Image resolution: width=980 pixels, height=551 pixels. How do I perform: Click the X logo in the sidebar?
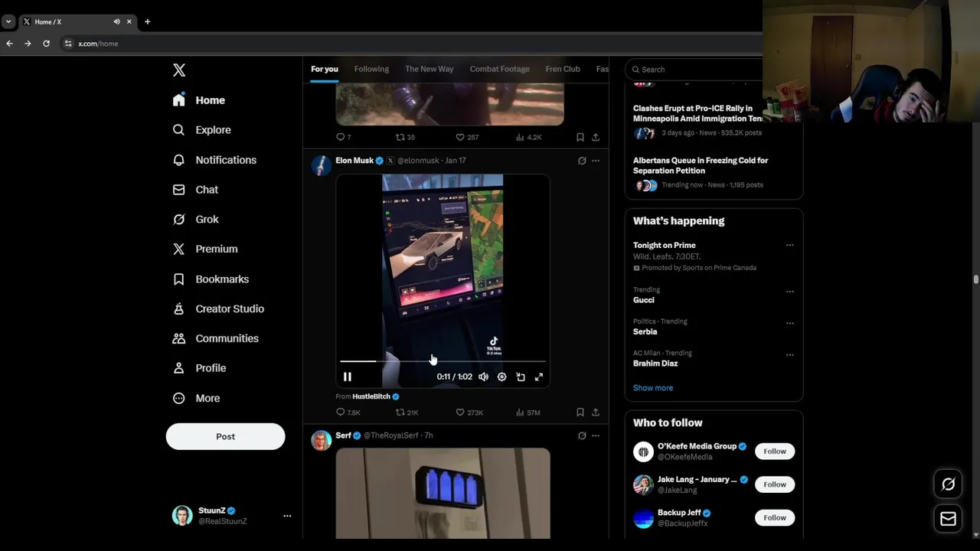(179, 70)
